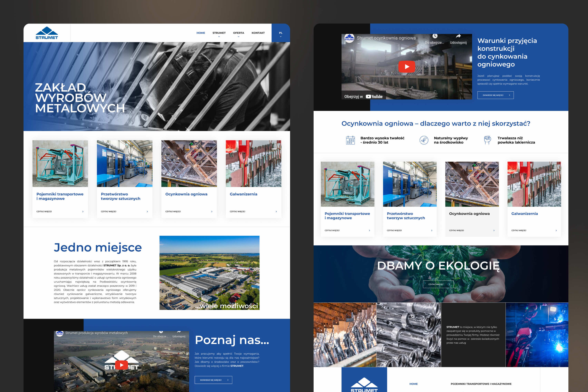Open the KONTAKT menu item
The width and height of the screenshot is (588, 392).
tap(258, 33)
